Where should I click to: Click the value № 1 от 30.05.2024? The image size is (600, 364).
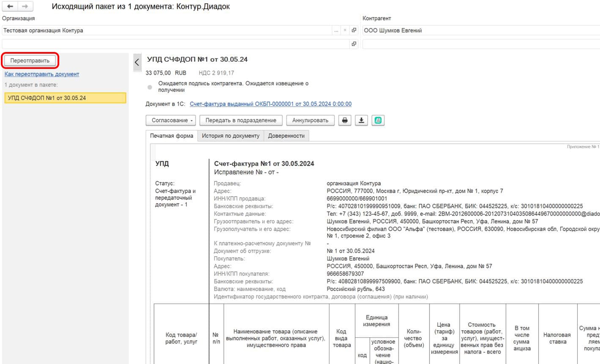tap(350, 251)
